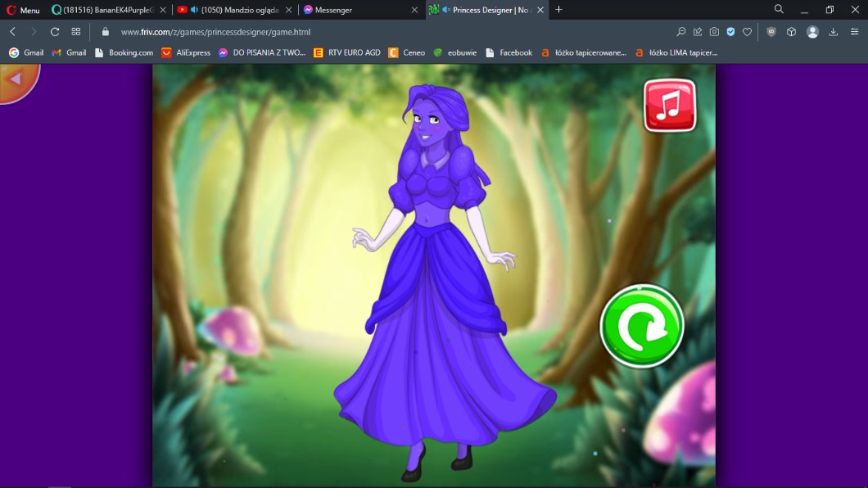The height and width of the screenshot is (488, 868).
Task: Toggle the blue privacy protection shield badge
Action: point(730,32)
